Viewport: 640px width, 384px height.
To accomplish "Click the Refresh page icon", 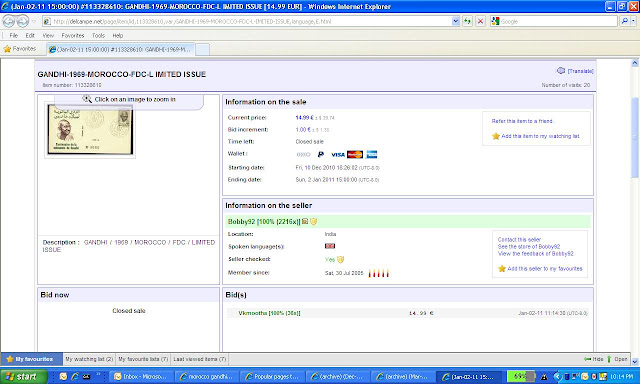I will coord(467,21).
